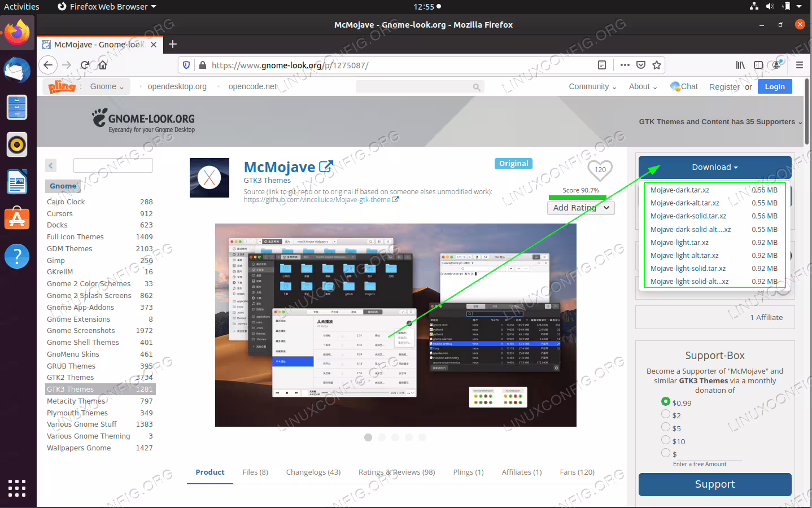Switch to the Product tab
Image resolution: width=812 pixels, height=508 pixels.
pyautogui.click(x=210, y=472)
